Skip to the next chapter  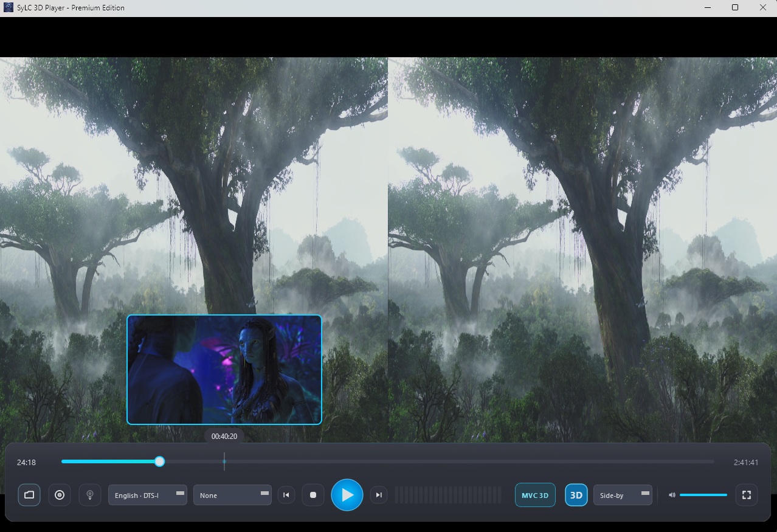click(x=379, y=495)
